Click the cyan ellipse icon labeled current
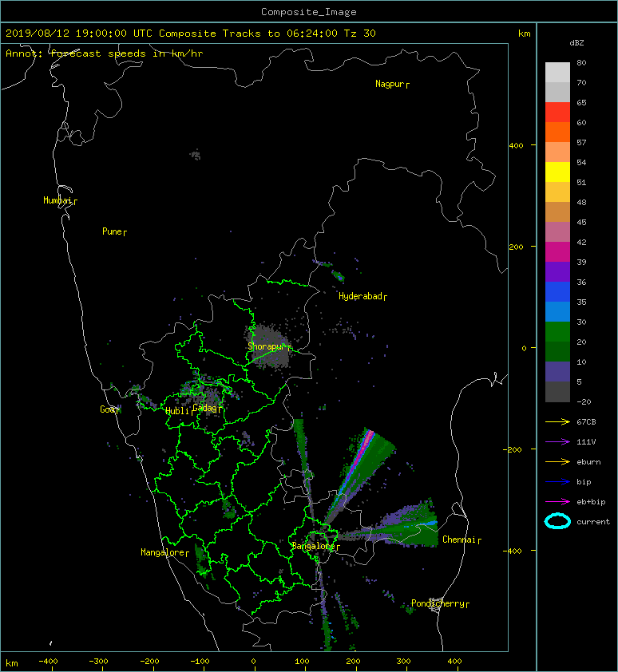This screenshot has height=672, width=618. coord(557,521)
